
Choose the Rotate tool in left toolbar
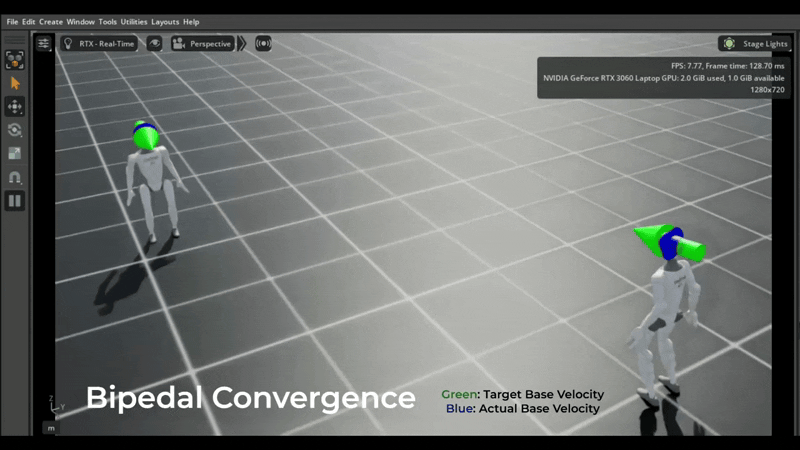click(x=15, y=130)
